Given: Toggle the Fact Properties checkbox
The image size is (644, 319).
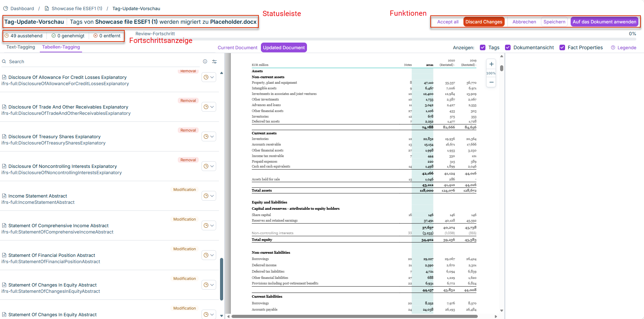Looking at the screenshot, I should pos(562,47).
